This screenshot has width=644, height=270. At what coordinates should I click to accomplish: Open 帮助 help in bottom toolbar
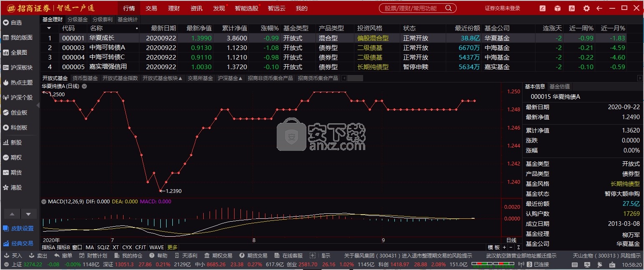point(159,255)
